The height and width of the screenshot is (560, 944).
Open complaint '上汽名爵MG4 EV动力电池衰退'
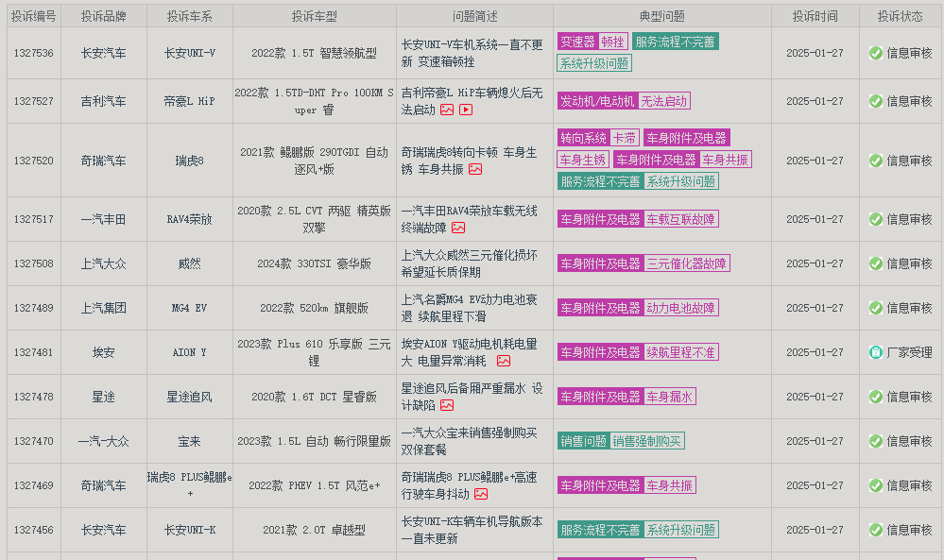[x=470, y=308]
